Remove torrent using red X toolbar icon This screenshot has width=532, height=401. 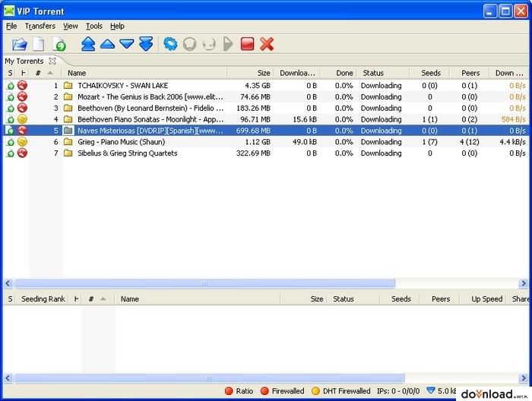click(x=267, y=44)
